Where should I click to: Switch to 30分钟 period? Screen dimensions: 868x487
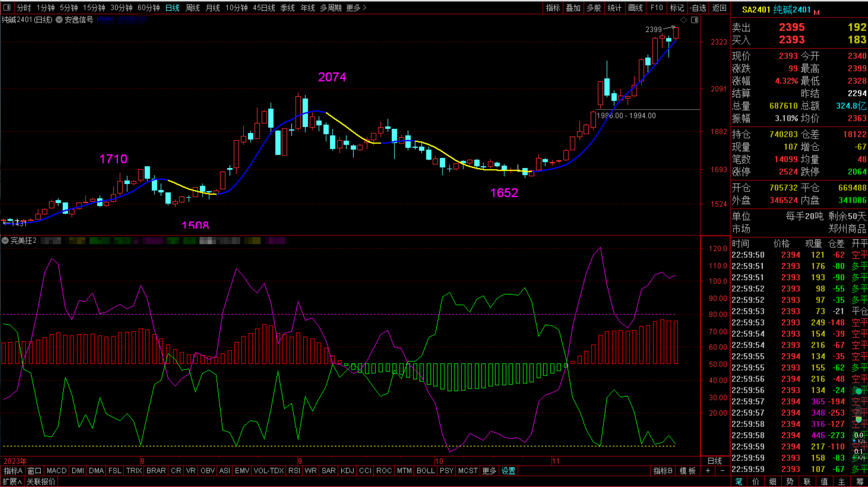121,7
